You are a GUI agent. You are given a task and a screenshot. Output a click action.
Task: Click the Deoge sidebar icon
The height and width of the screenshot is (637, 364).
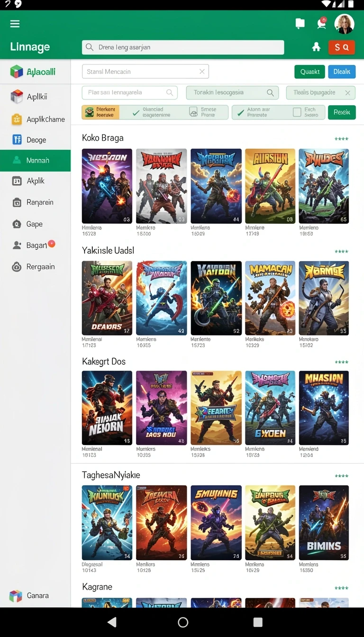pyautogui.click(x=17, y=139)
